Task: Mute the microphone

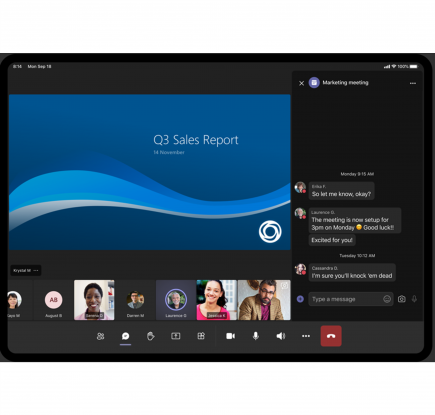Action: coord(256,336)
